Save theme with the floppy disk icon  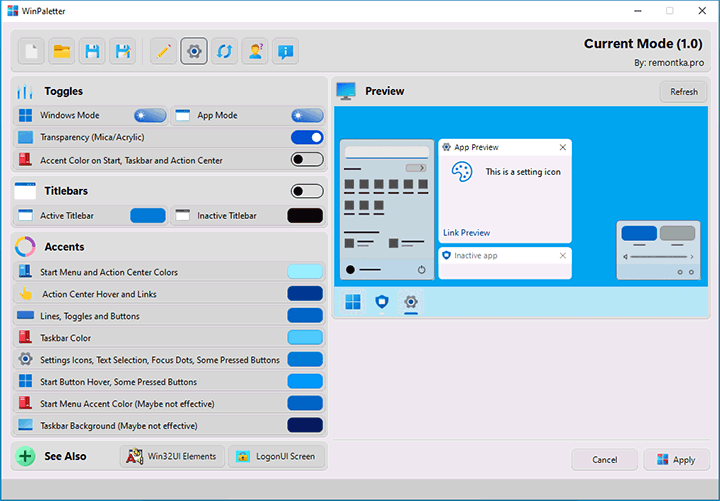point(92,51)
